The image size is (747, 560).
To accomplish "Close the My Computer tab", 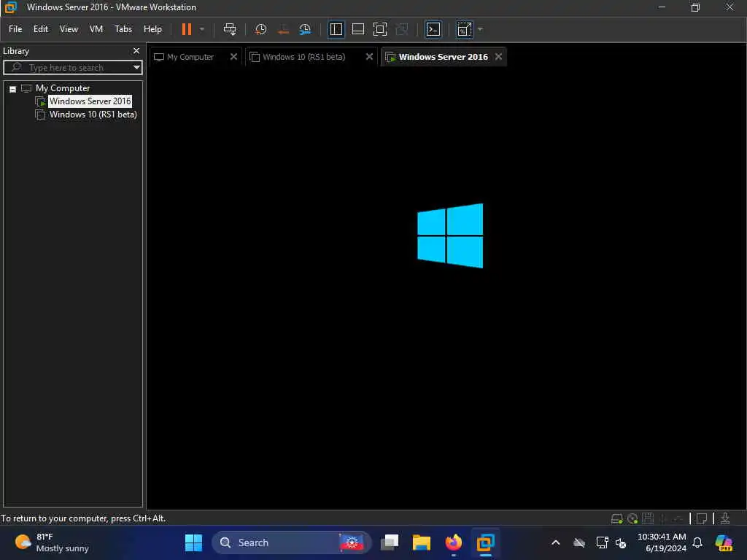I will pos(233,57).
